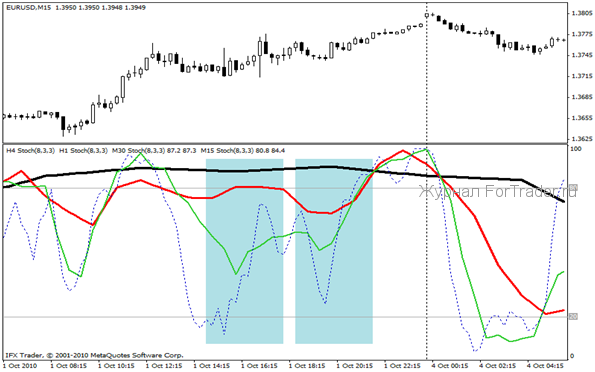Click the 4 Oct 02:15 time label

click(498, 366)
